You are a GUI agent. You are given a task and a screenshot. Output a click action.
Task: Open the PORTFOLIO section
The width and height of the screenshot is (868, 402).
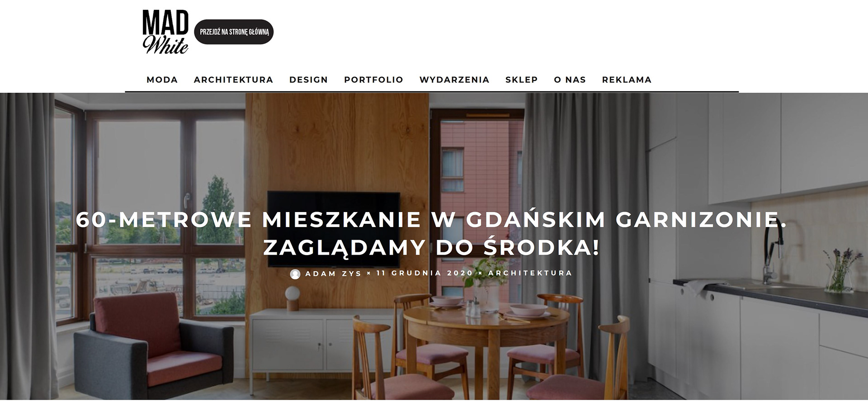click(374, 80)
